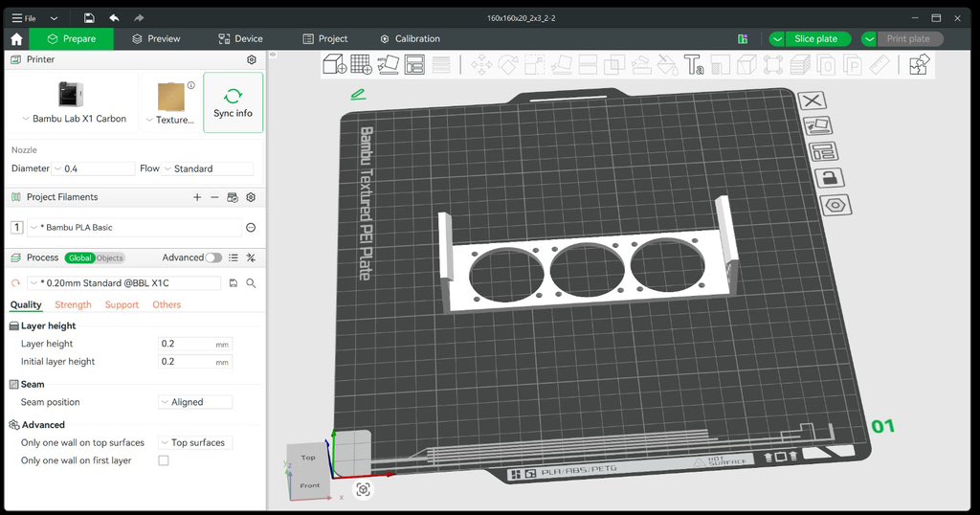Open the process settings list icon

point(234,257)
